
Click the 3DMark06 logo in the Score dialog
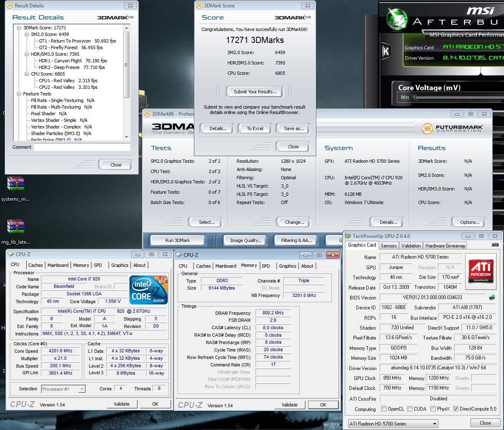point(293,17)
